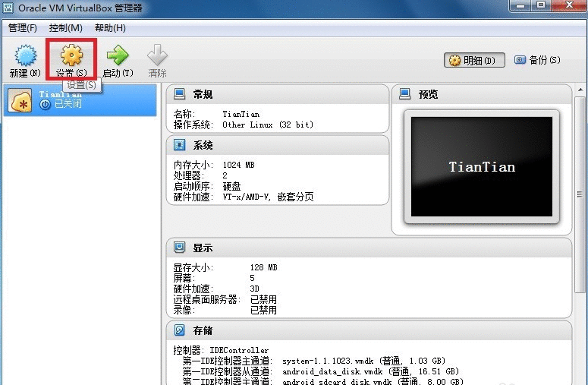Select the TianTian virtual machine entry
588x385 pixels.
tap(80, 100)
